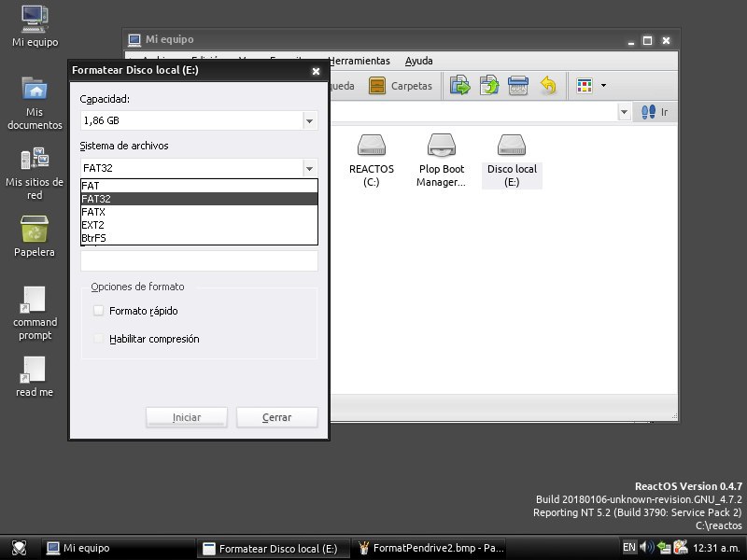Toggle Habilitar compresión checkbox
The height and width of the screenshot is (560, 747).
pos(99,339)
